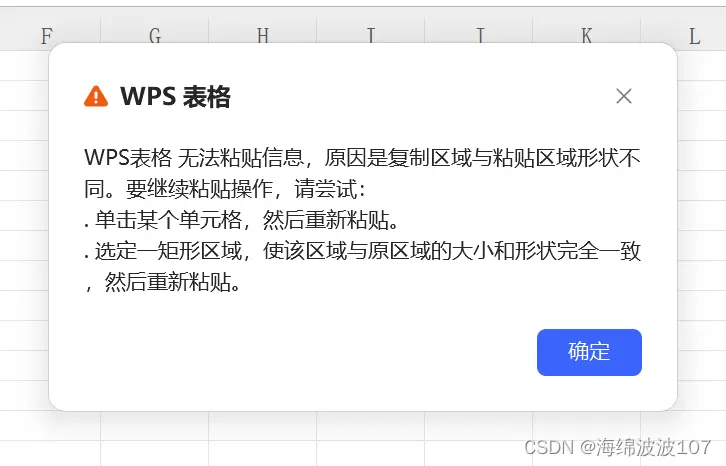
Task: Click the line ". 单击某个单元格，然后重新粘贴。"
Action: click(241, 220)
